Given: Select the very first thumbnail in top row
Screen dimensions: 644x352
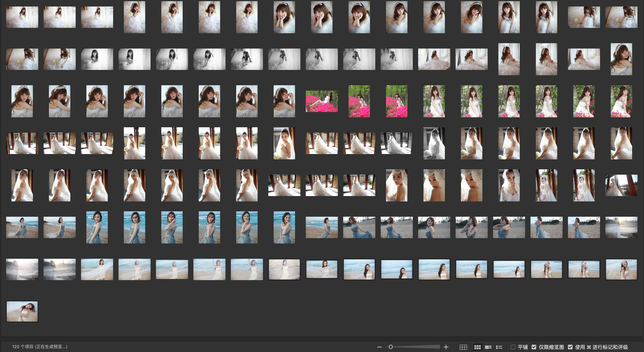Looking at the screenshot, I should (22, 17).
